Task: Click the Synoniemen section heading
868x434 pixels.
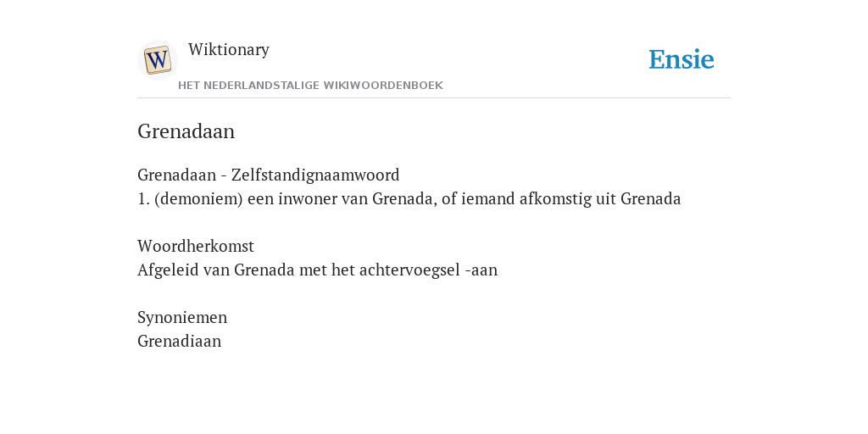Action: pos(182,317)
